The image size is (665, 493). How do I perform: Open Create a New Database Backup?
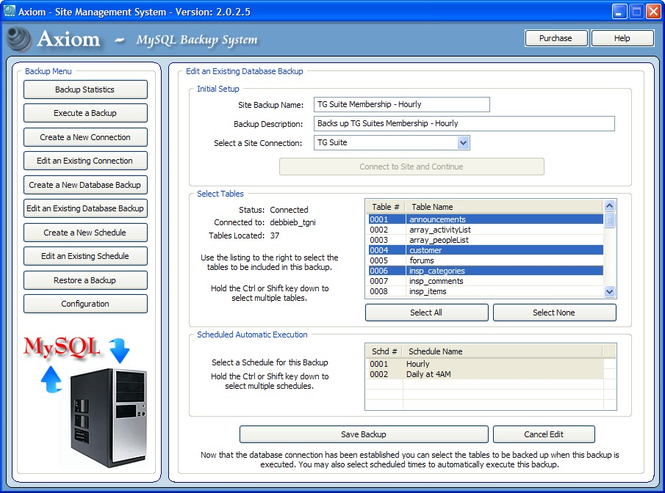pyautogui.click(x=85, y=185)
